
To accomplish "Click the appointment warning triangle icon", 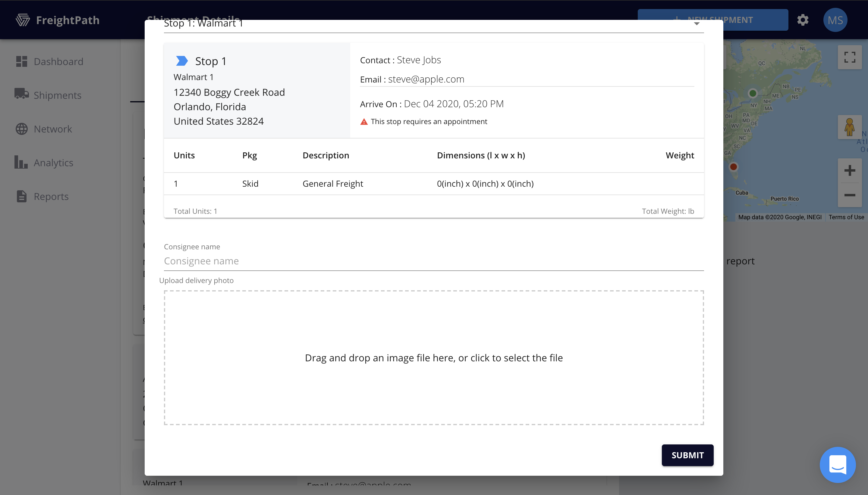I will 364,122.
